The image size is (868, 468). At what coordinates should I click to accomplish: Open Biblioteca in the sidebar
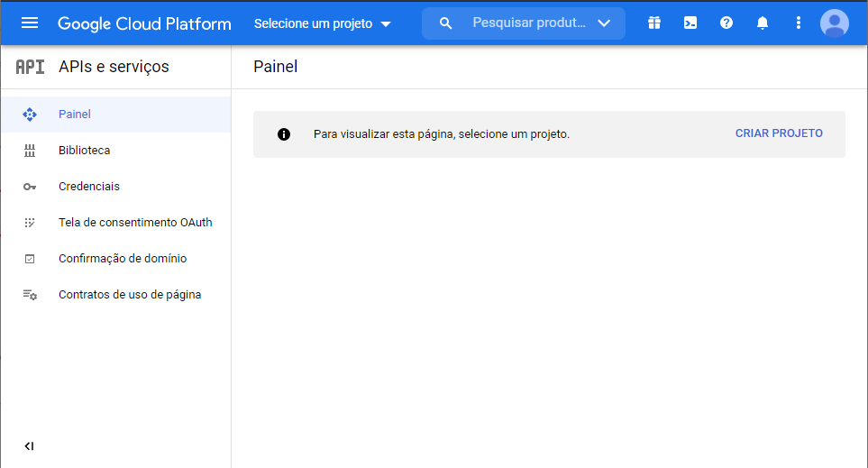(84, 151)
